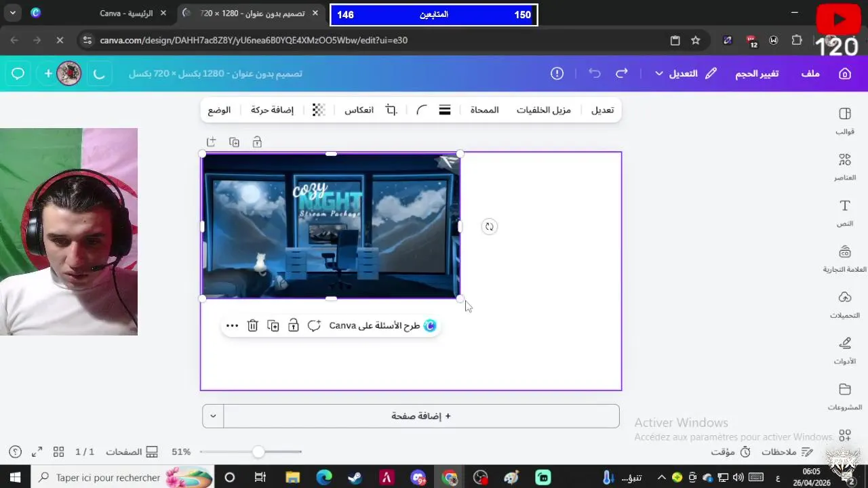Click the 51% zoom percentage
This screenshot has height=488, width=868.
point(181,451)
